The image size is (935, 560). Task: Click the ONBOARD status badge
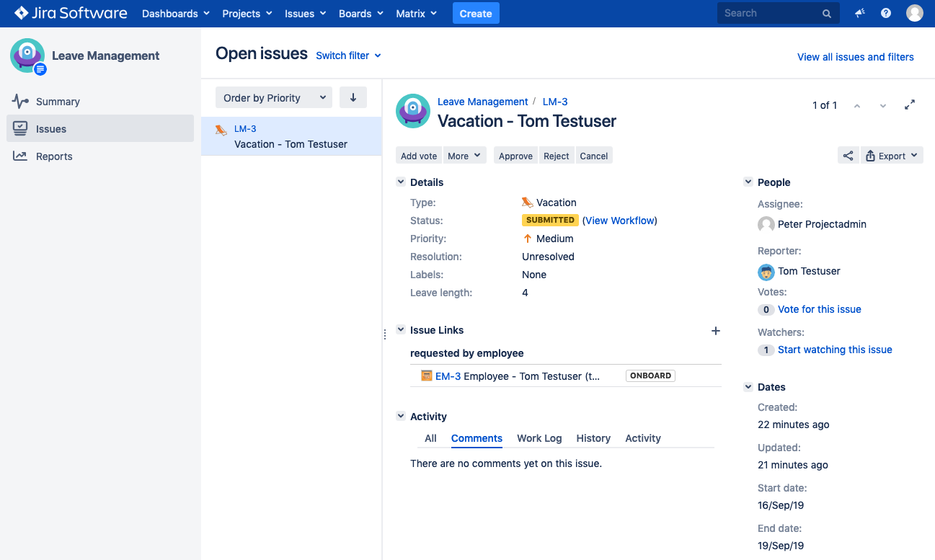(x=650, y=376)
